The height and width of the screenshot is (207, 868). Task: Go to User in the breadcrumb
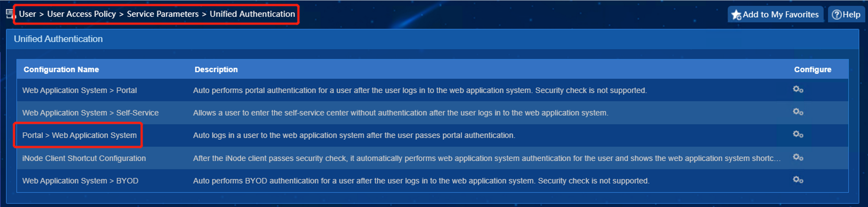[x=27, y=14]
